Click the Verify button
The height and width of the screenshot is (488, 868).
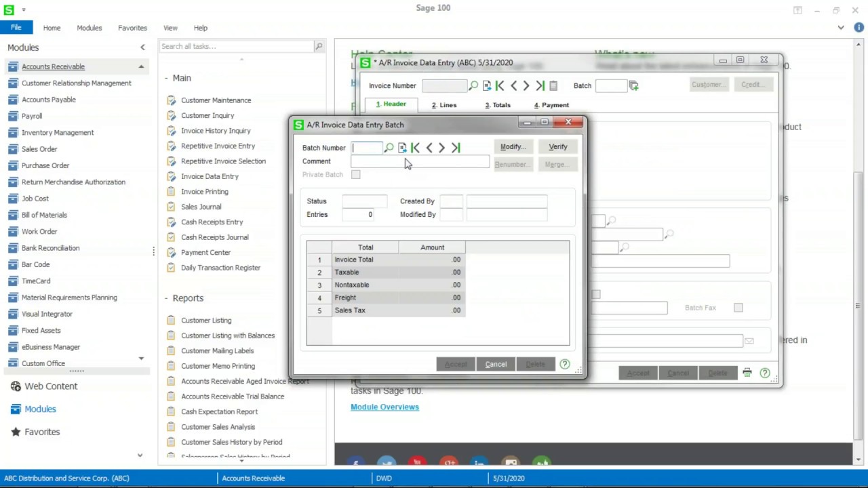point(558,147)
